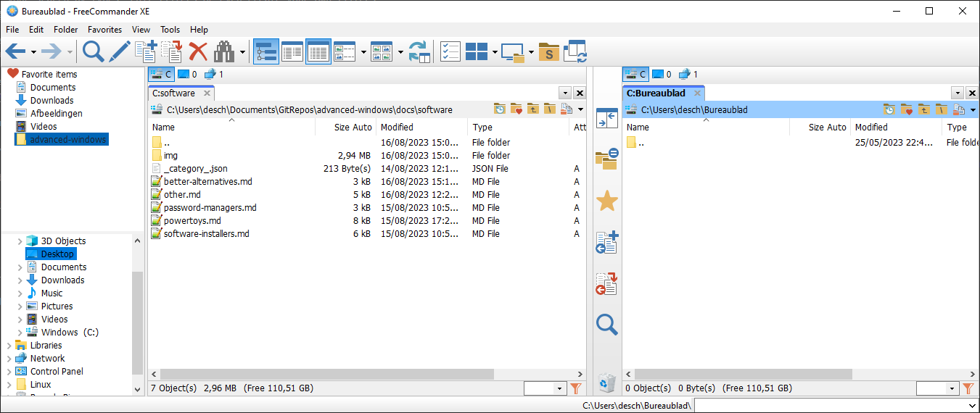Open the Tools menu

pos(170,30)
